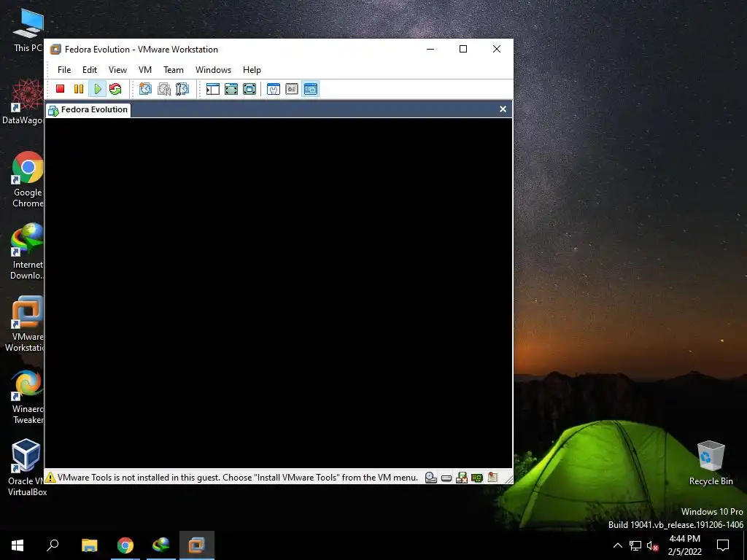Show the appliance view

click(292, 89)
